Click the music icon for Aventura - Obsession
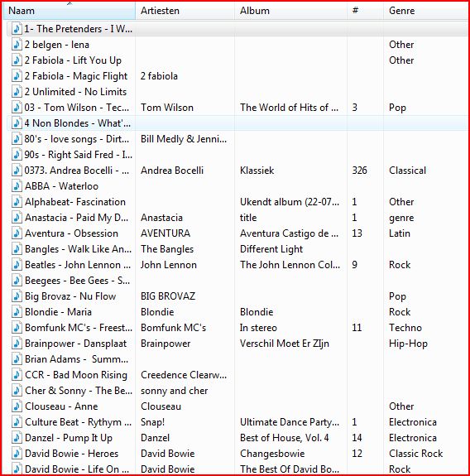This screenshot has height=476, width=470. pyautogui.click(x=17, y=233)
